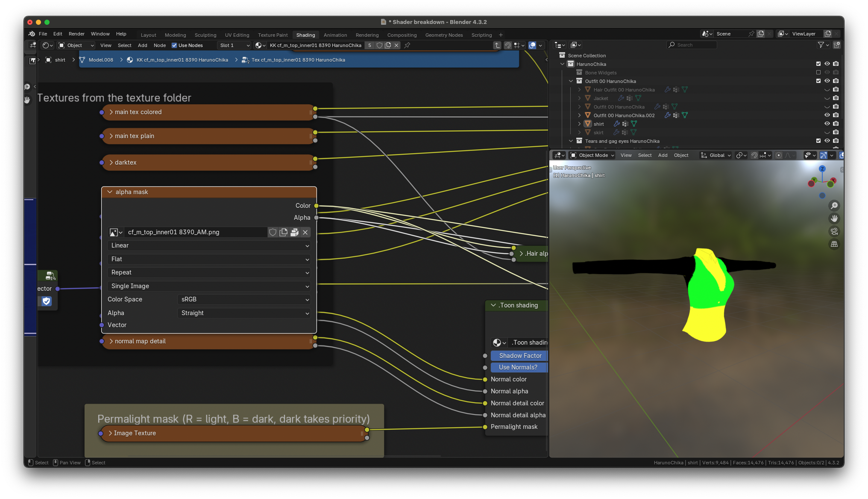Pin the node tree with the pin icon
Viewport: 868px width, 499px height.
[x=407, y=45]
